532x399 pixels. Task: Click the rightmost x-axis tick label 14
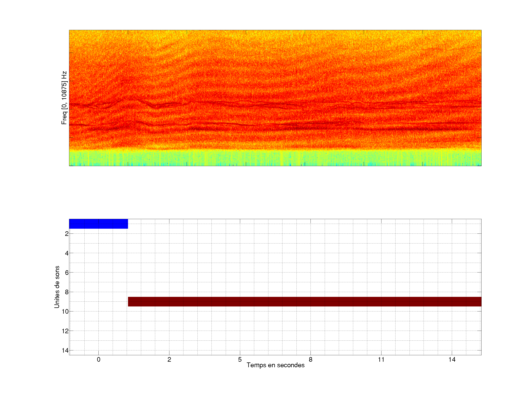point(452,359)
